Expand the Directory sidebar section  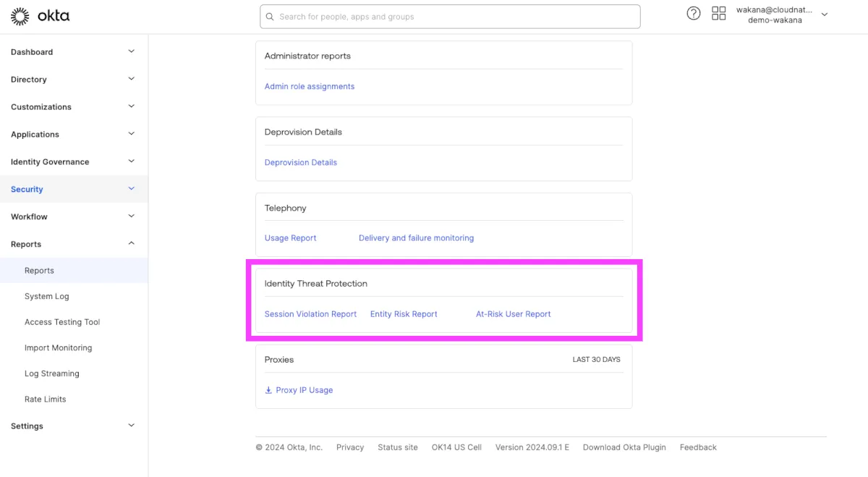131,79
